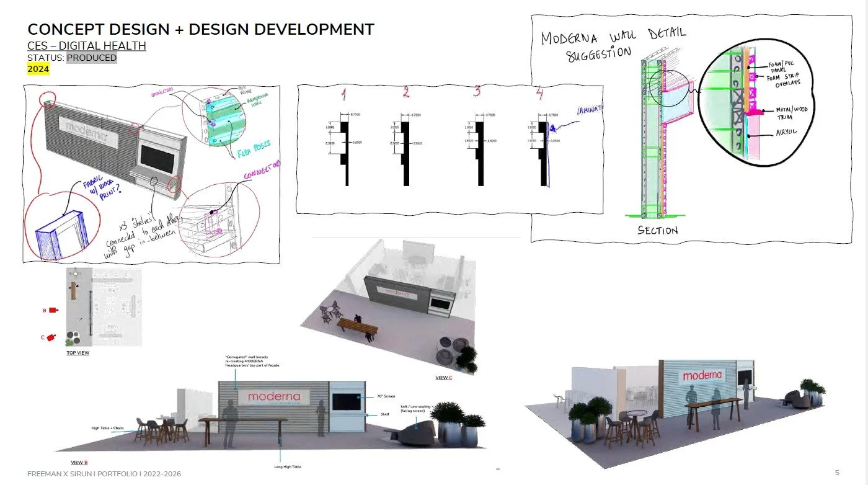Screen dimensions: 868x485
Task: Open the top view floor plan image
Action: [104, 308]
